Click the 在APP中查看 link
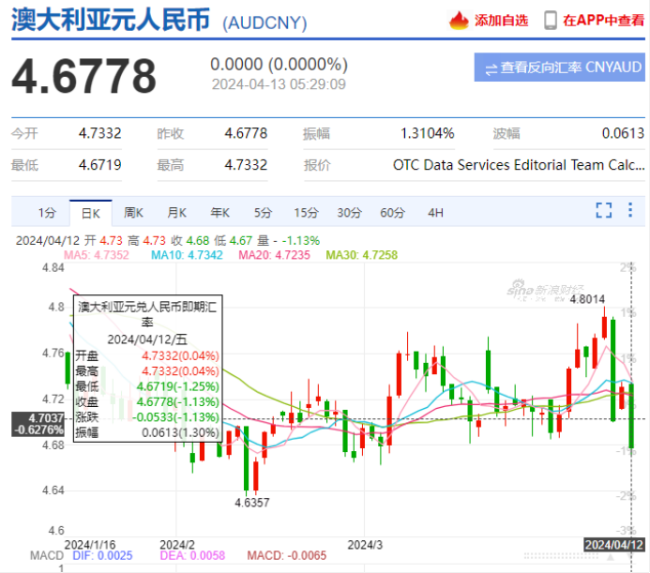Viewport: 650px width, 573px height. (x=603, y=20)
